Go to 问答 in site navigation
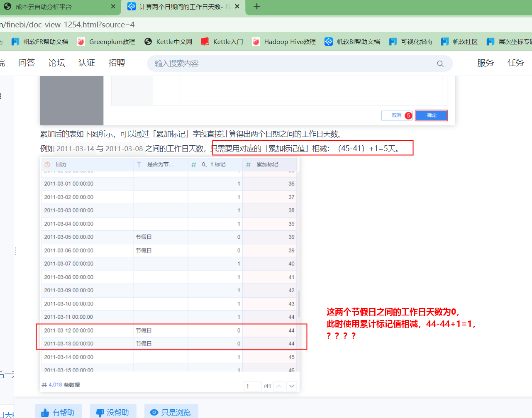The image size is (532, 418). pos(27,63)
